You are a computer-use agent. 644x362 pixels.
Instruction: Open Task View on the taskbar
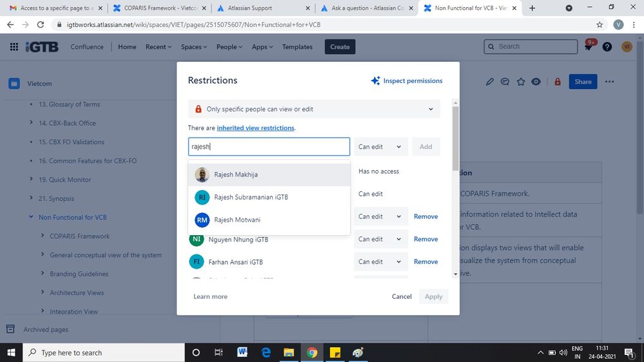click(219, 352)
